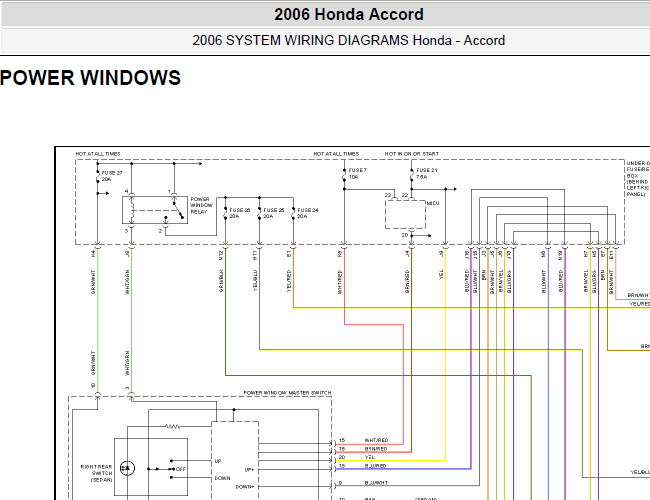Click the 'UP+' output label
The width and height of the screenshot is (650, 500).
tap(249, 470)
